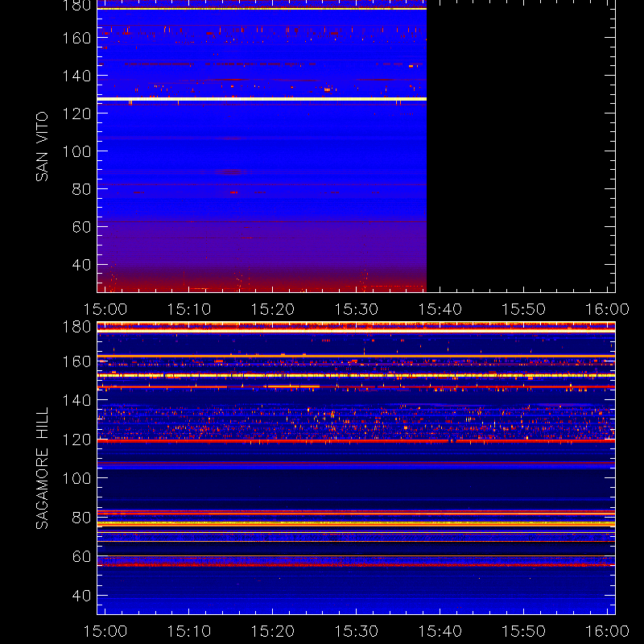
Task: Click 15:50 under San Vito plot
Action: tap(524, 309)
